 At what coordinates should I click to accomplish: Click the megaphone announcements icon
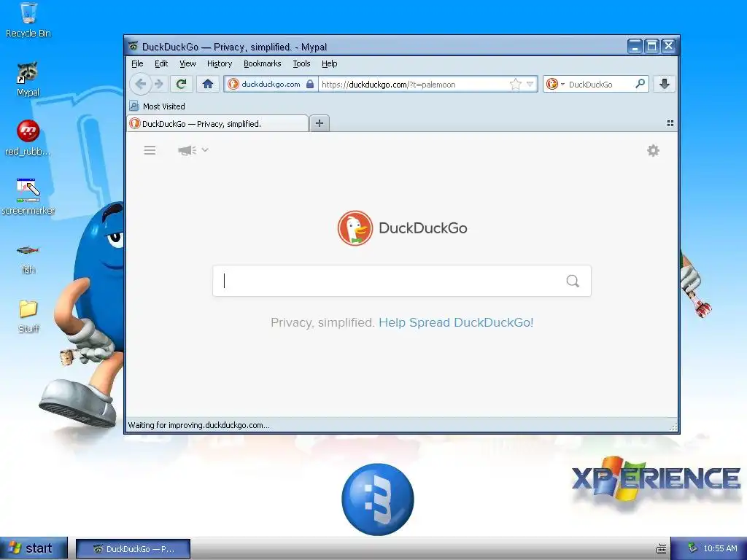pos(187,150)
